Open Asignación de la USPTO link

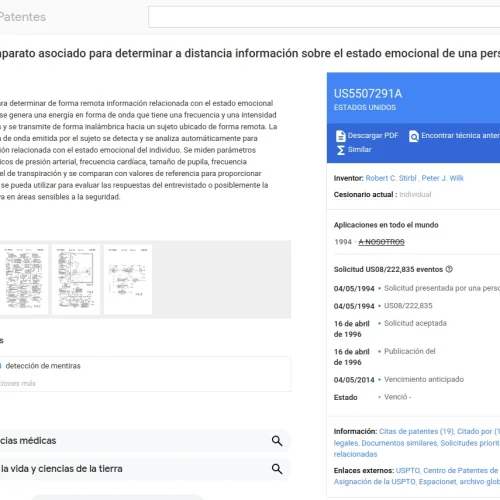click(374, 482)
